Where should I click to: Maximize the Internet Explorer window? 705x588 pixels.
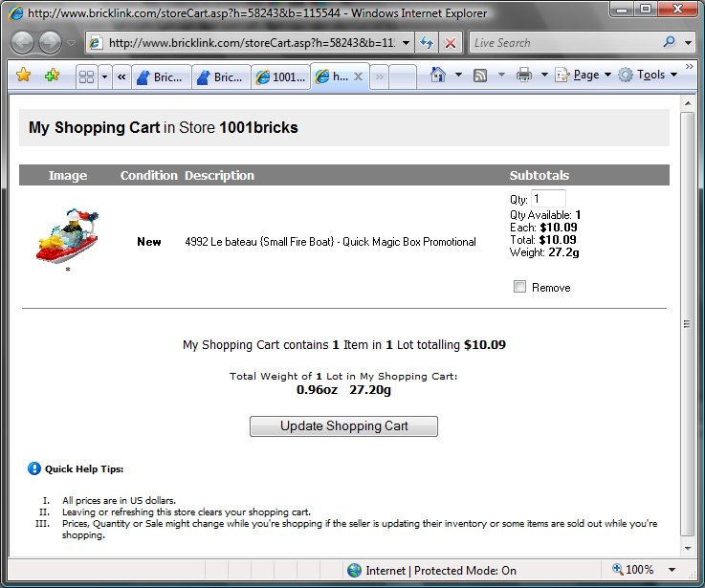pos(646,9)
